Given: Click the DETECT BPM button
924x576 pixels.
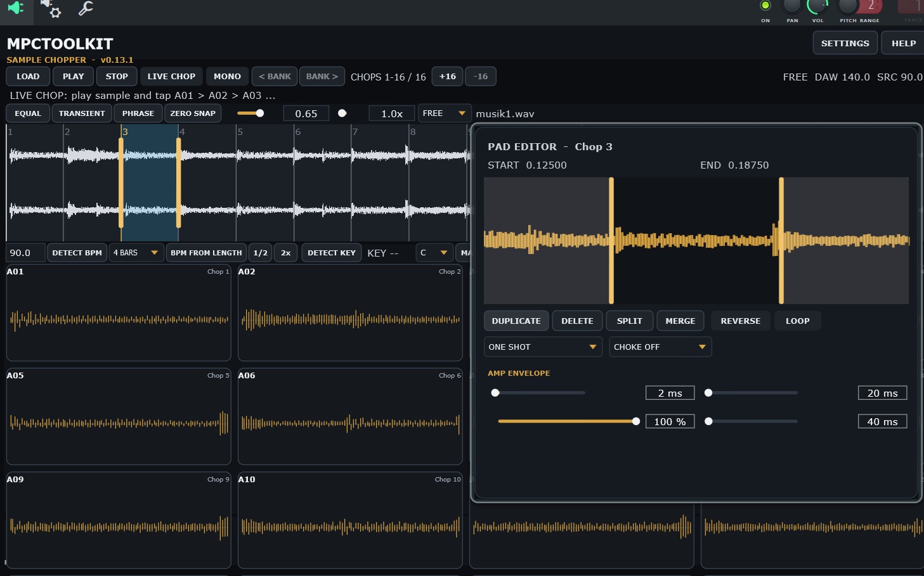Looking at the screenshot, I should tap(77, 253).
